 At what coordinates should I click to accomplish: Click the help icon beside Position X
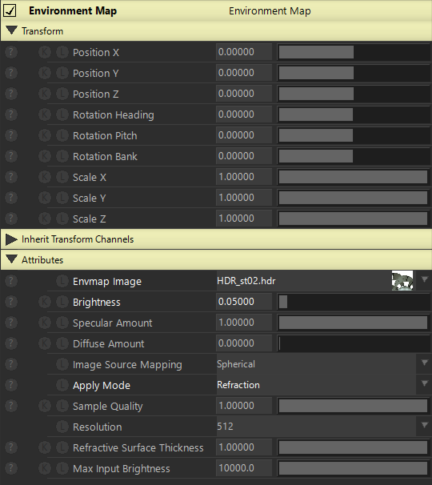[x=11, y=52]
